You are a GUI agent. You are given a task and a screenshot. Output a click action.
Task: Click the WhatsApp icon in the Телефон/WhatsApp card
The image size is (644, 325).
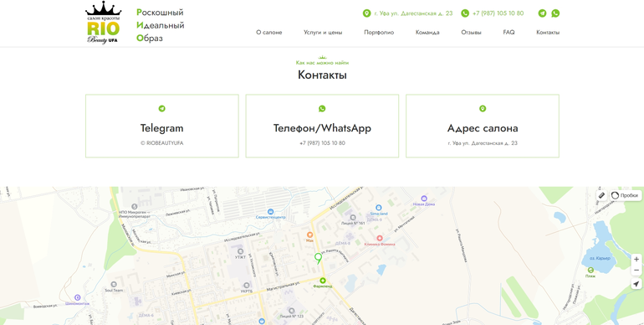coord(322,109)
